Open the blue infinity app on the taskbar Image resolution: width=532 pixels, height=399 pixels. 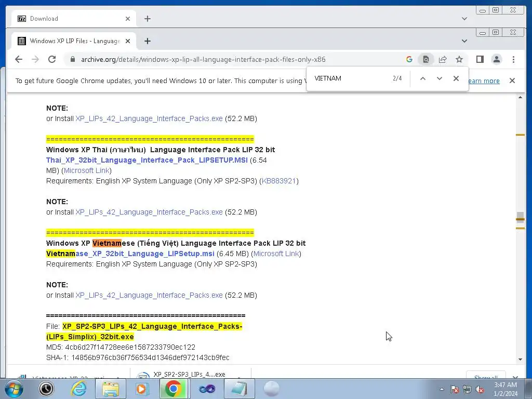pos(207,389)
